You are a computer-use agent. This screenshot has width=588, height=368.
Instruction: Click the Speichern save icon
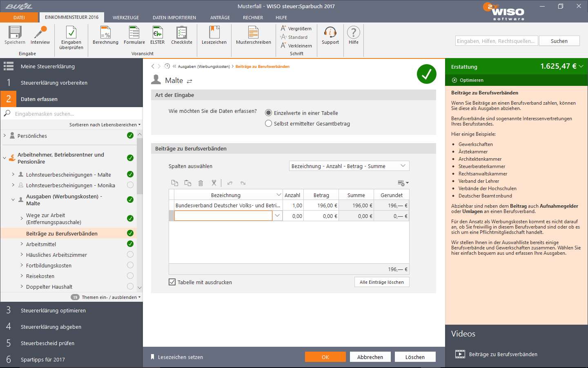(x=15, y=33)
